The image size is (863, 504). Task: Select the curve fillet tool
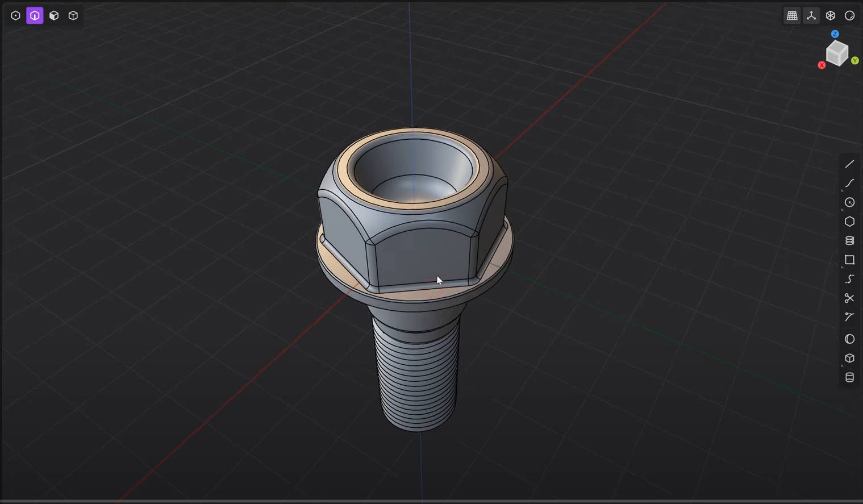coord(849,317)
